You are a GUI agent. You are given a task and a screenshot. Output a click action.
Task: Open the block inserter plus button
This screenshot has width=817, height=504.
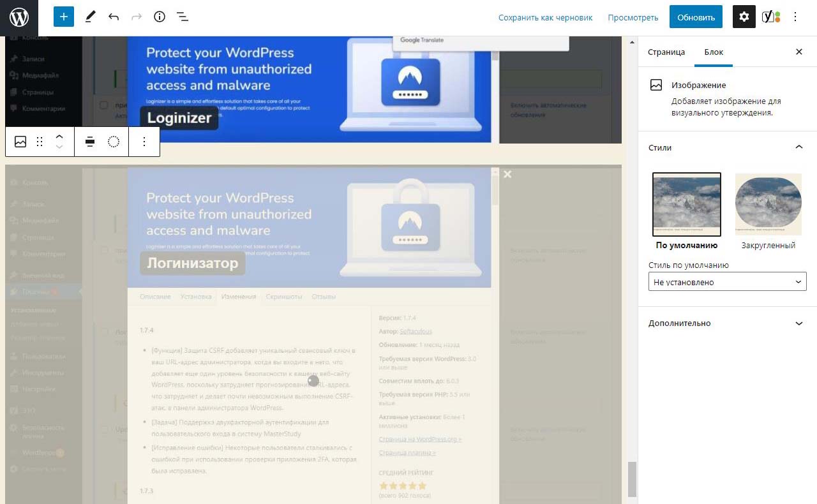click(64, 17)
